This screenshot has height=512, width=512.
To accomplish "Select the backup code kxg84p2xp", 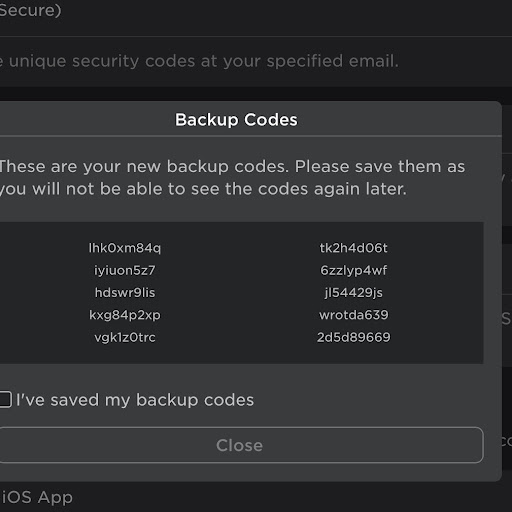I will 125,315.
